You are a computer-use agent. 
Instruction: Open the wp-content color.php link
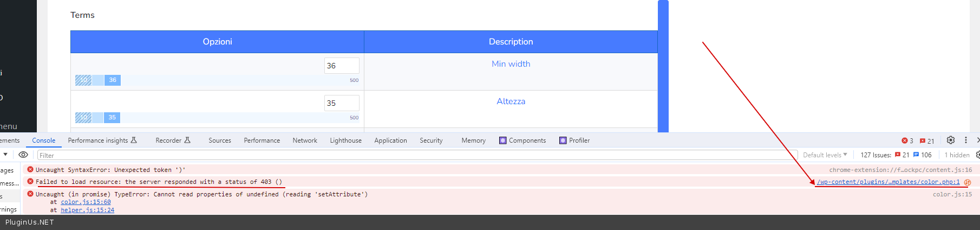[888, 182]
